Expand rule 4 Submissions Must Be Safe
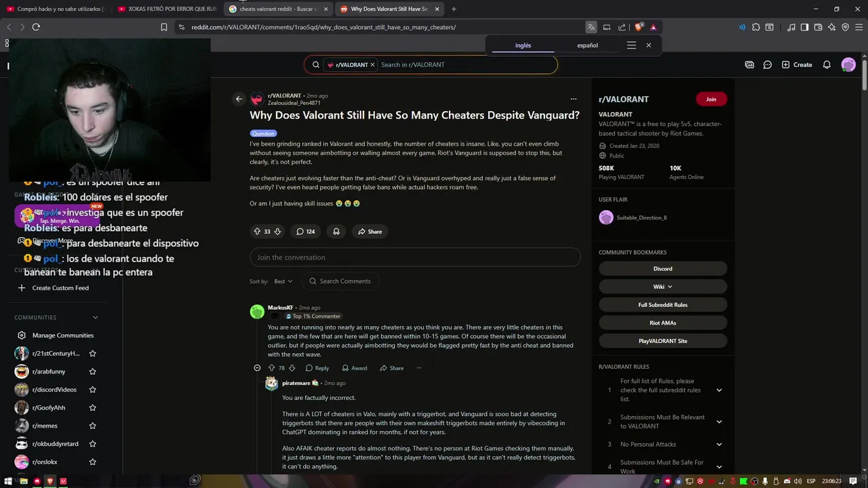 pos(719,466)
